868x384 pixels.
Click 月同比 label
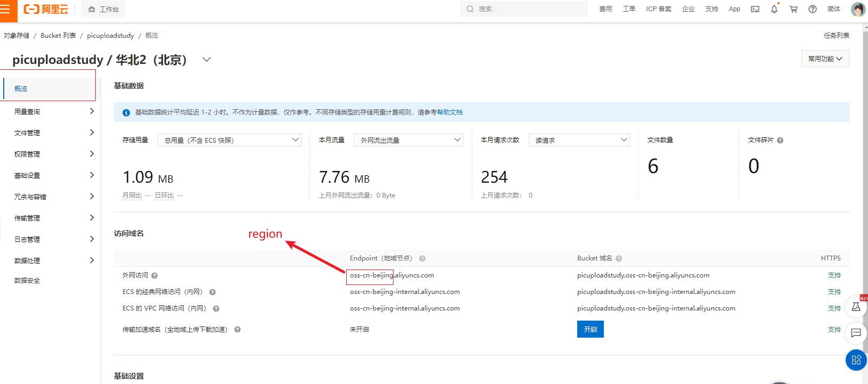[x=132, y=195]
